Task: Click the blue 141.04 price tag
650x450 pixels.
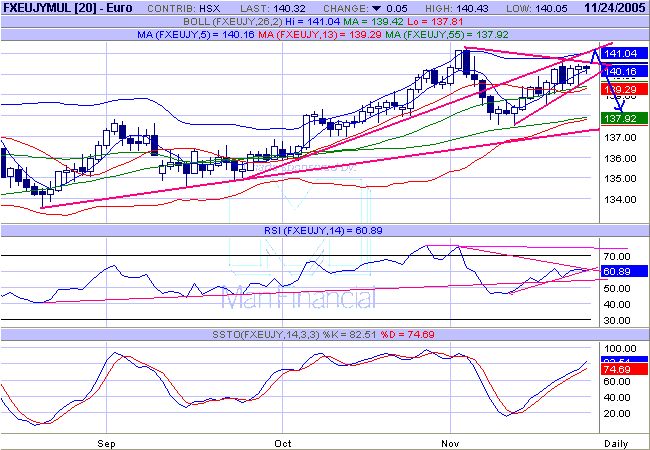Action: [x=624, y=53]
